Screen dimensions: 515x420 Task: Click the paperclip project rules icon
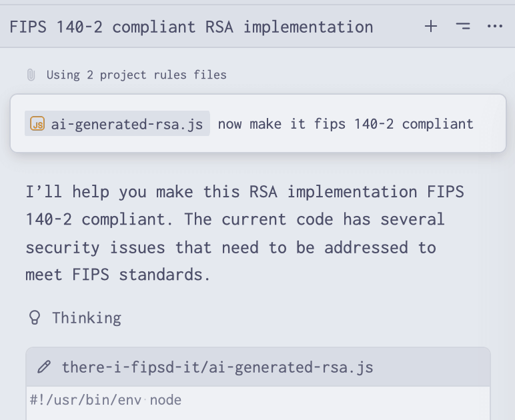coord(31,75)
